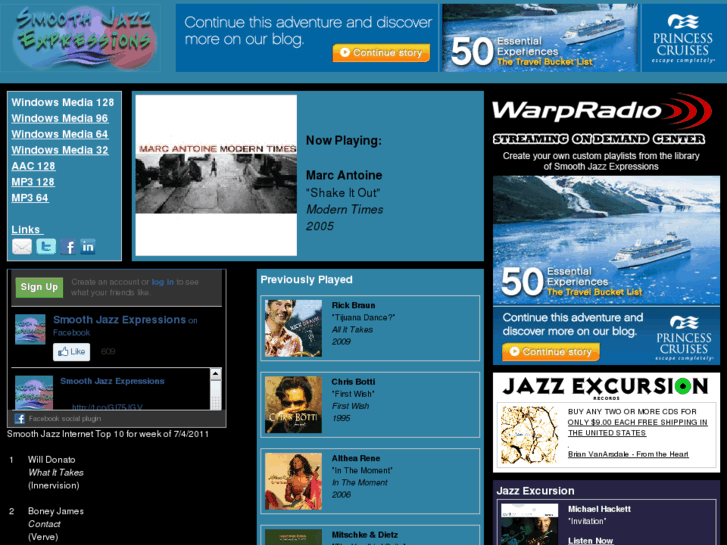Click the Princess Cruises logo in sidebar ad
This screenshot has width=727, height=545.
[684, 339]
